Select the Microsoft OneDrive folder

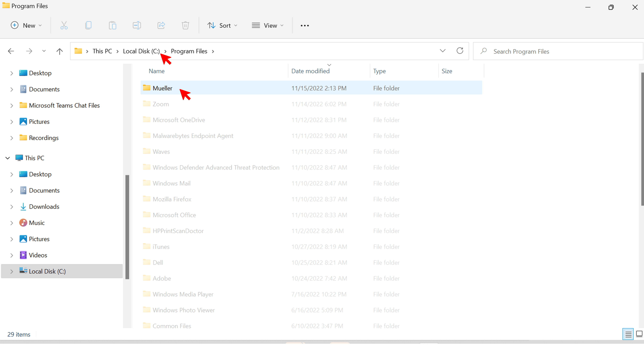point(311,120)
